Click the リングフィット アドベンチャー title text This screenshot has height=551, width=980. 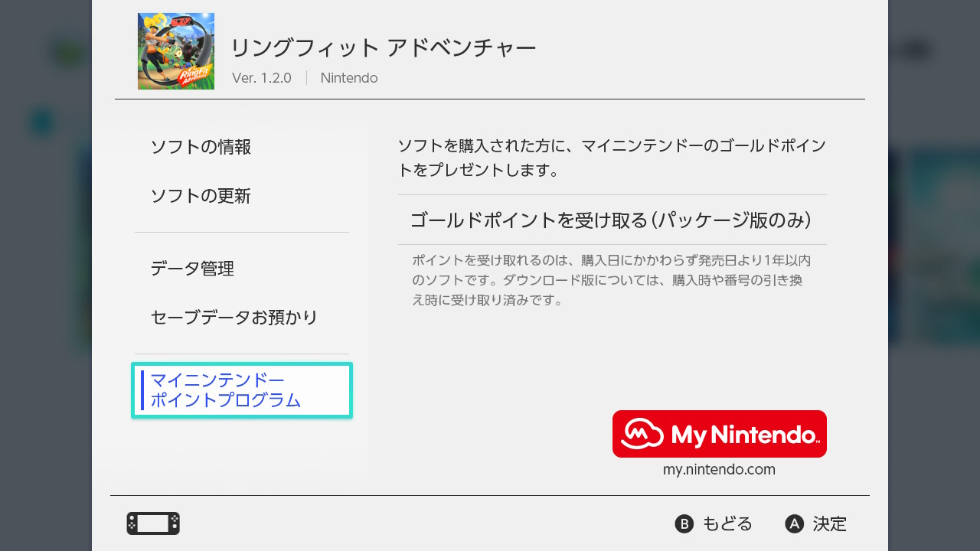tap(383, 48)
